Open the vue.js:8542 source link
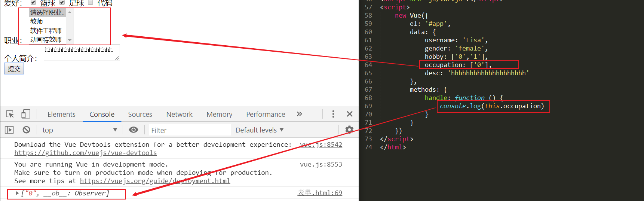This screenshot has width=644, height=201. (x=321, y=144)
